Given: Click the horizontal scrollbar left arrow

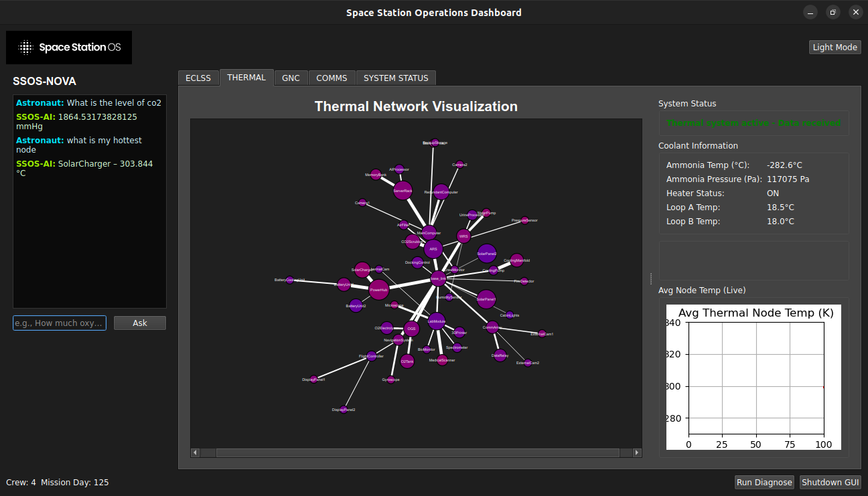Looking at the screenshot, I should coord(196,452).
